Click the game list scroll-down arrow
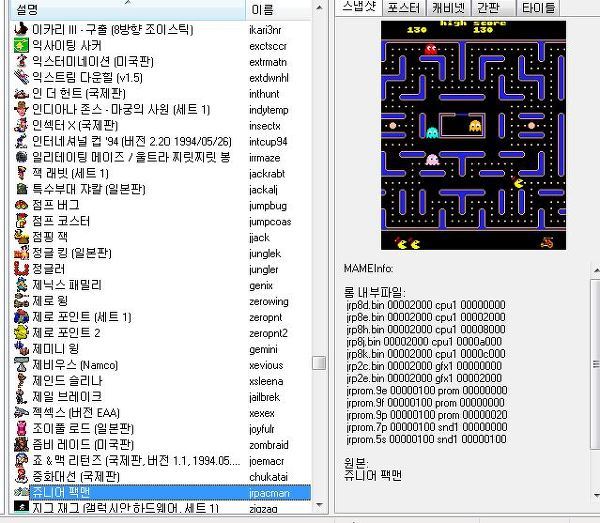Screen dimensions: 600x523 click(x=319, y=505)
